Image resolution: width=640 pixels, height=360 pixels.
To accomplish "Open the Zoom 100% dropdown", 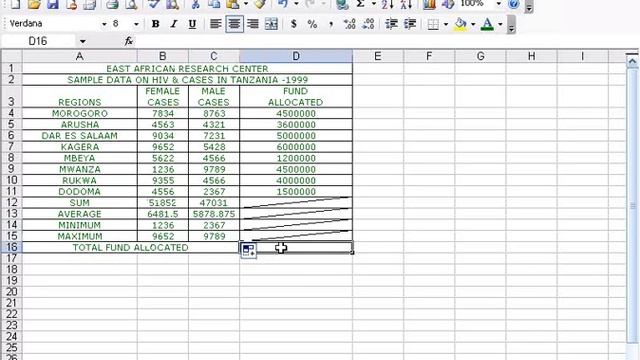I will (498, 4).
